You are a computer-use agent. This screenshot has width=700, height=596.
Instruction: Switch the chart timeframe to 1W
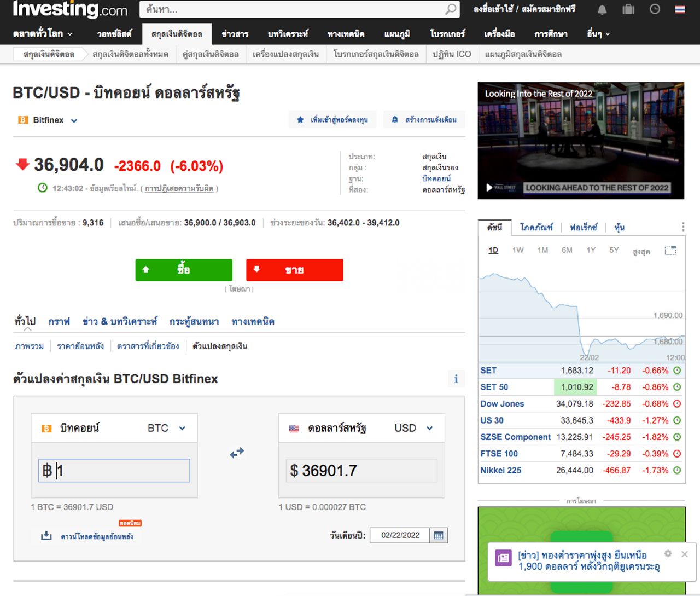pos(517,250)
